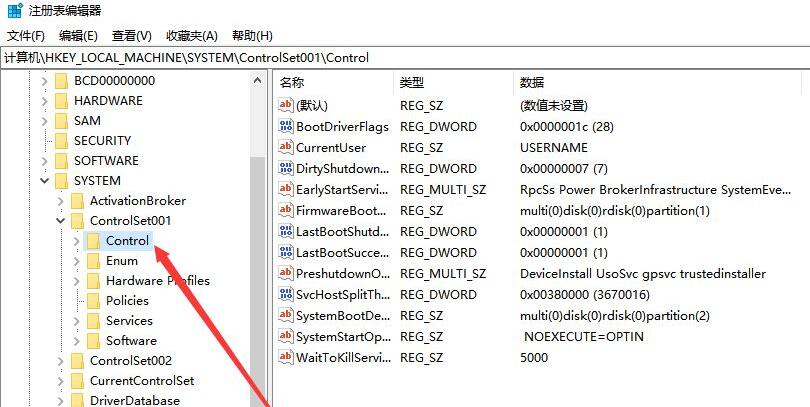Click the CurrentUser string value icon

(x=286, y=148)
